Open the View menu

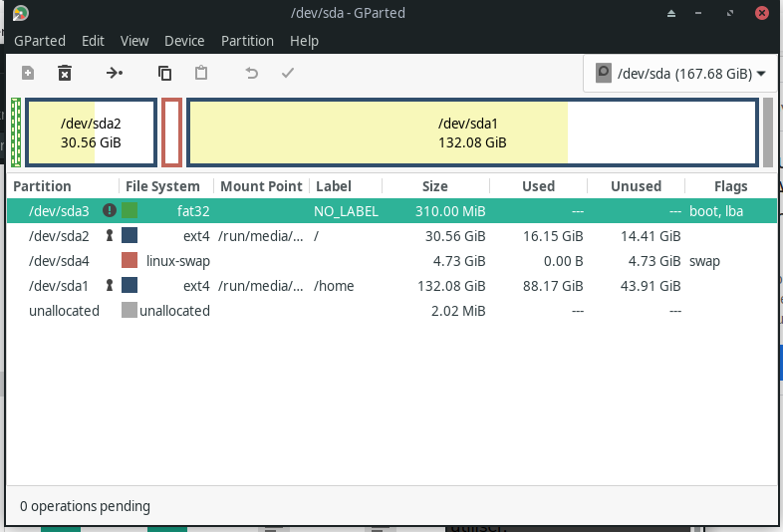(x=134, y=41)
